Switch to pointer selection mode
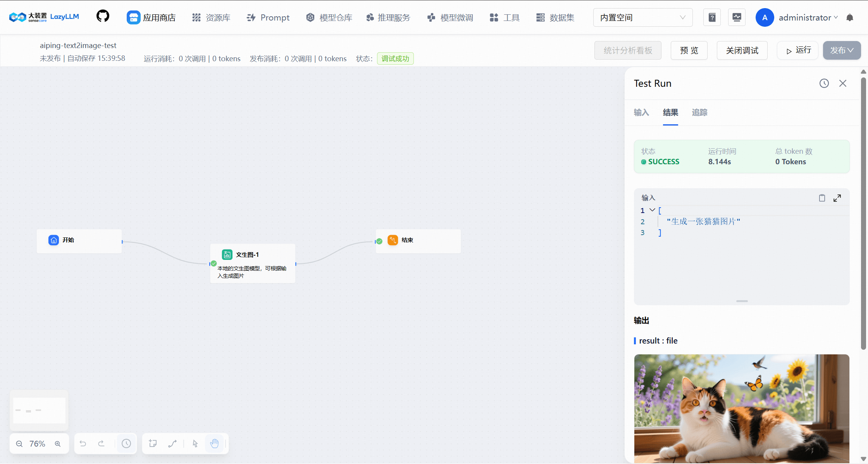 pos(195,443)
